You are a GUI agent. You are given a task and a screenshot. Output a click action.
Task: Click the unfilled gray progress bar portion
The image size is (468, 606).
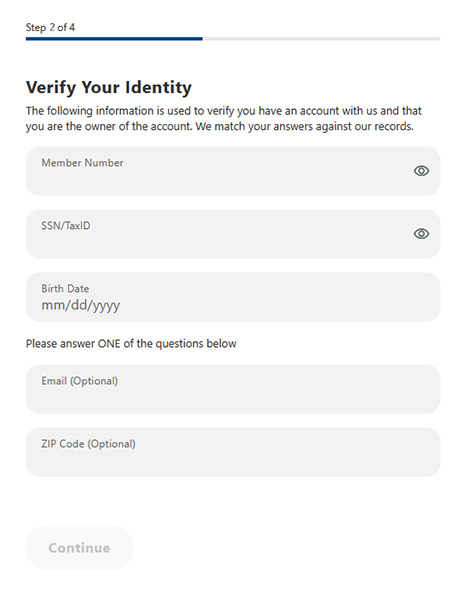pyautogui.click(x=322, y=39)
